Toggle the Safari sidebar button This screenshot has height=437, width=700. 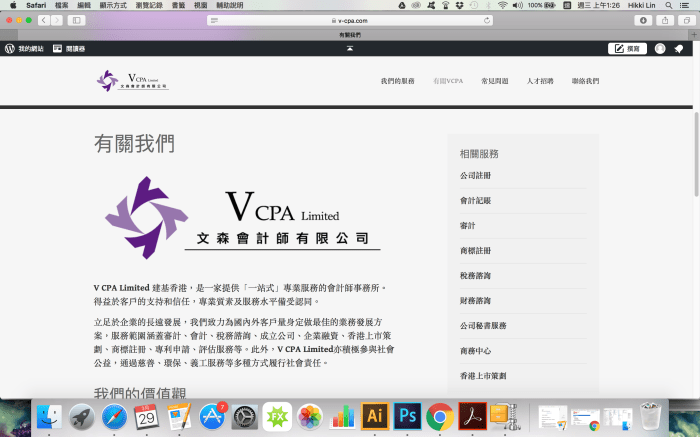coord(76,20)
